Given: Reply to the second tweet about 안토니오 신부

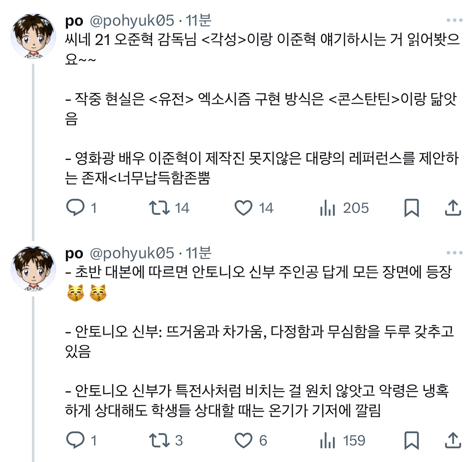Looking at the screenshot, I should tap(75, 440).
